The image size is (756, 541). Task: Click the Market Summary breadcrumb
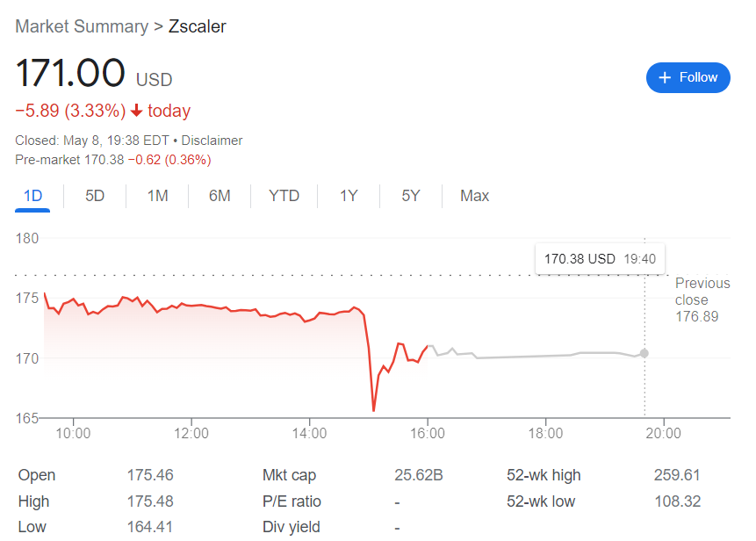tap(82, 26)
